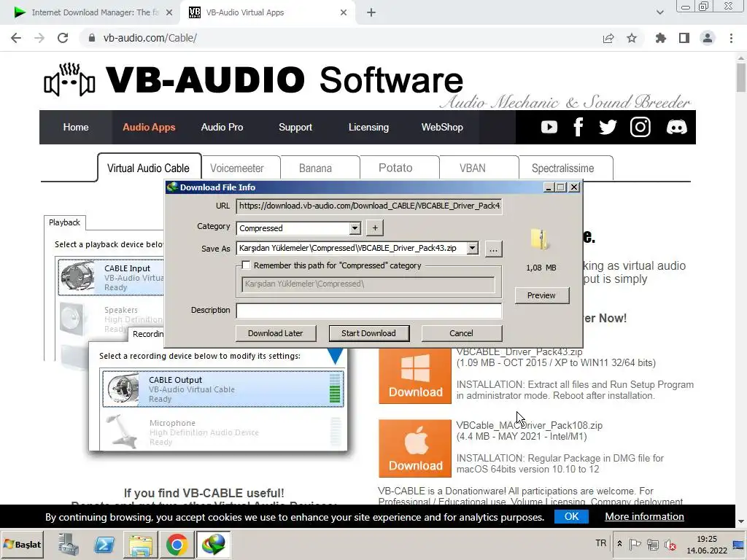
Task: Click the page vertical scrollbar thumb
Action: point(741,77)
